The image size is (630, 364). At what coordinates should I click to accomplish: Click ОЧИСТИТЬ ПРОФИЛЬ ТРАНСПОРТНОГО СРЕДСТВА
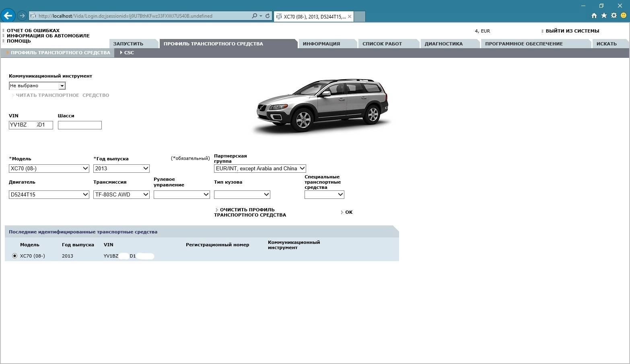click(250, 212)
